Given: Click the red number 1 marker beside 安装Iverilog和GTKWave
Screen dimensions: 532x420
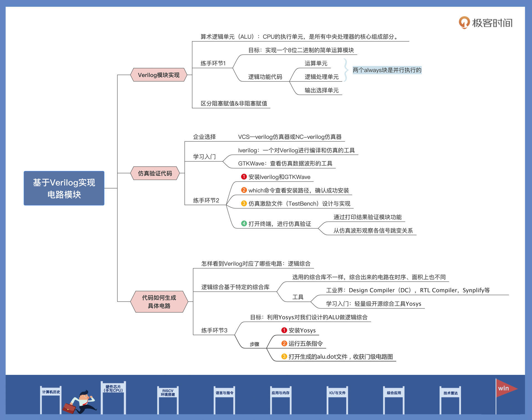Looking at the screenshot, I should click(244, 177).
